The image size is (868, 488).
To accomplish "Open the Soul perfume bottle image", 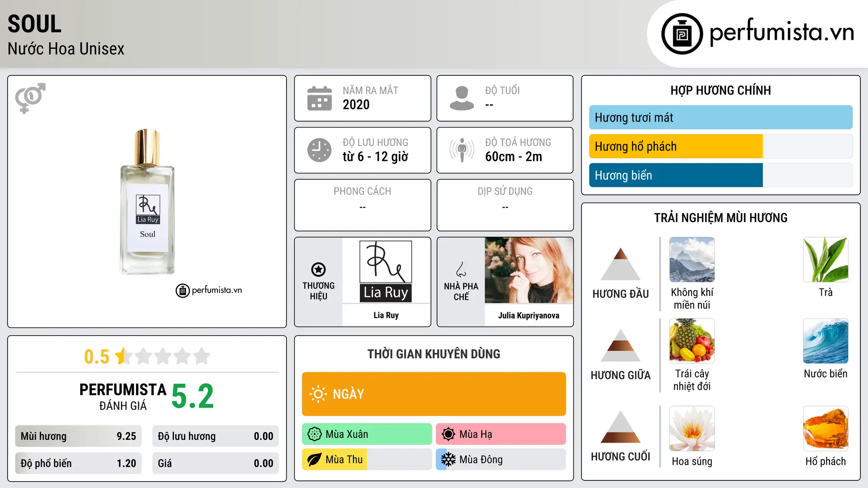I will 147,202.
